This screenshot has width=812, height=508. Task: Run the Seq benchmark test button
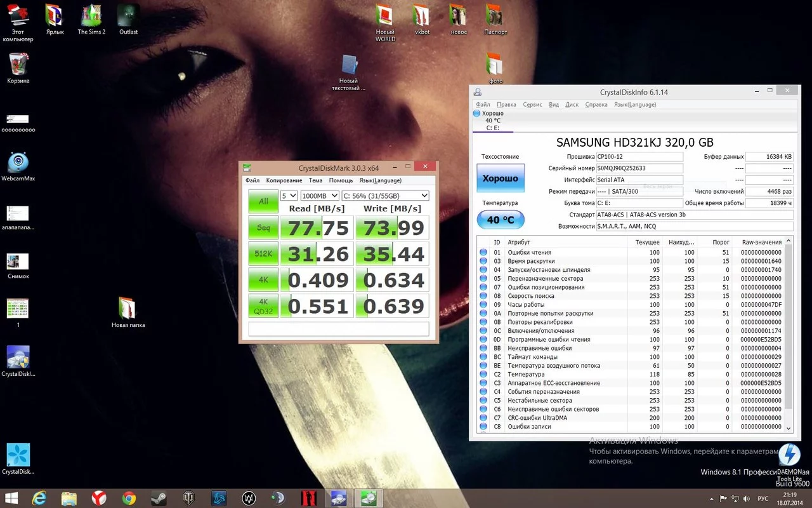263,227
